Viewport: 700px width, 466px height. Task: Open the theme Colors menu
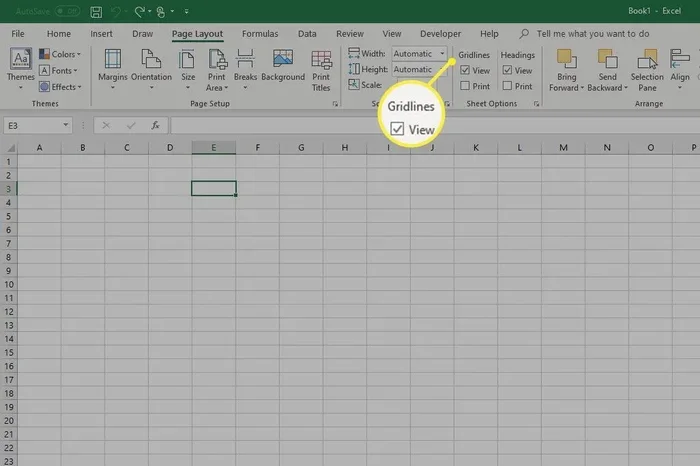tap(60, 54)
